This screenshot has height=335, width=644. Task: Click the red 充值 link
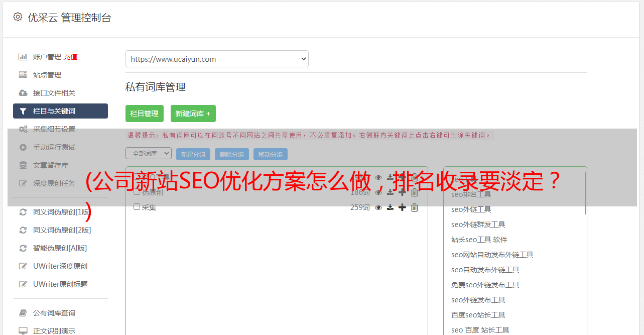(70, 57)
